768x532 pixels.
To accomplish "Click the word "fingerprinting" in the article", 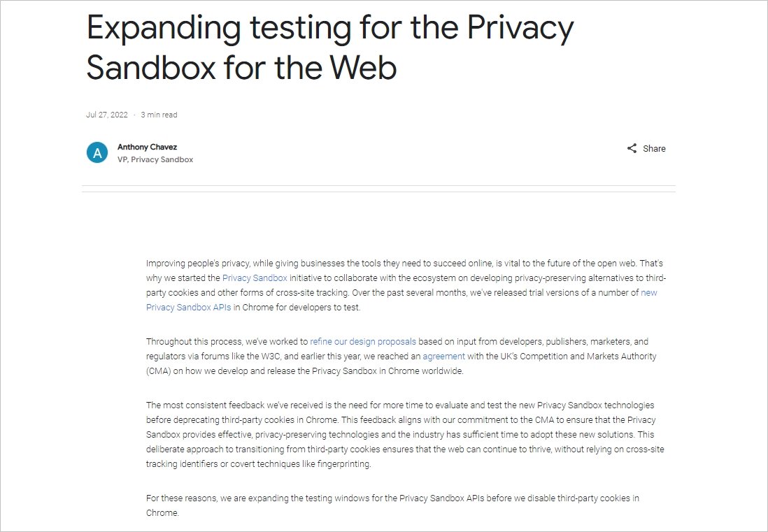I will point(345,464).
